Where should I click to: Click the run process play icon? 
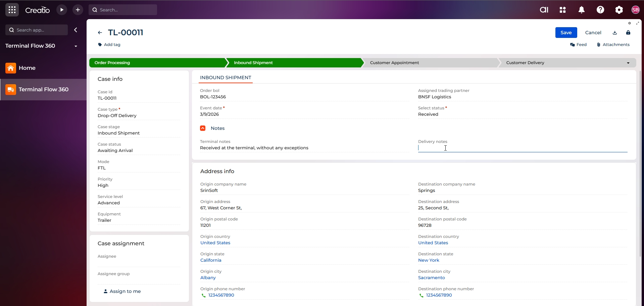coord(62,10)
